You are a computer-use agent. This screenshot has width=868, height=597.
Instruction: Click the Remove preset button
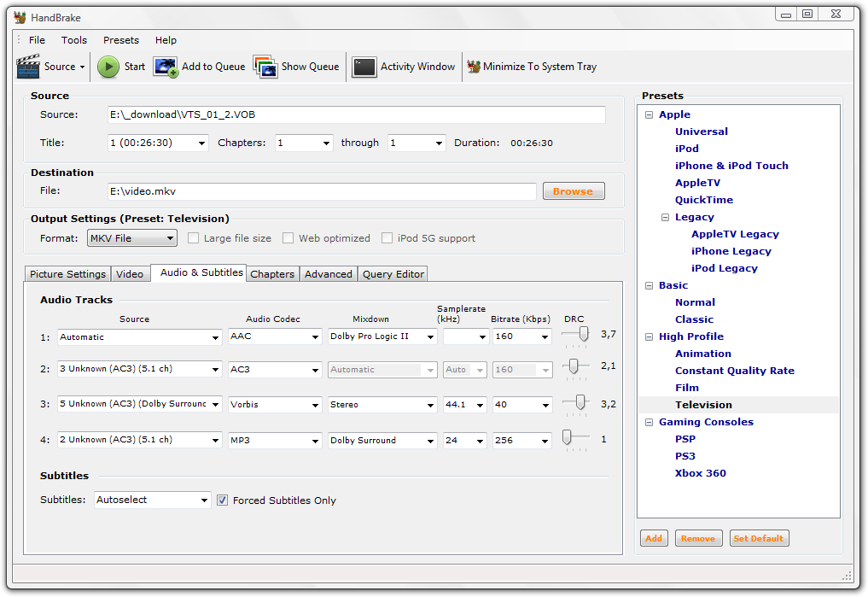click(698, 538)
